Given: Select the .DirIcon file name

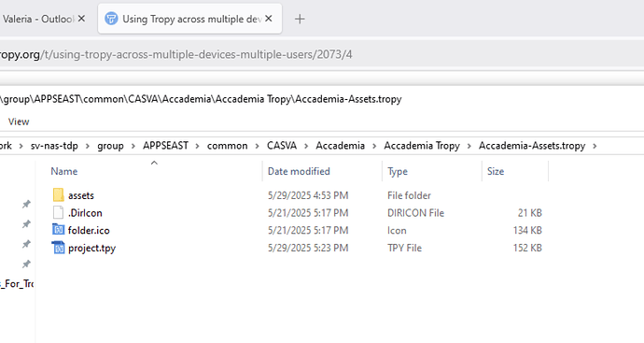Looking at the screenshot, I should click(x=85, y=213).
